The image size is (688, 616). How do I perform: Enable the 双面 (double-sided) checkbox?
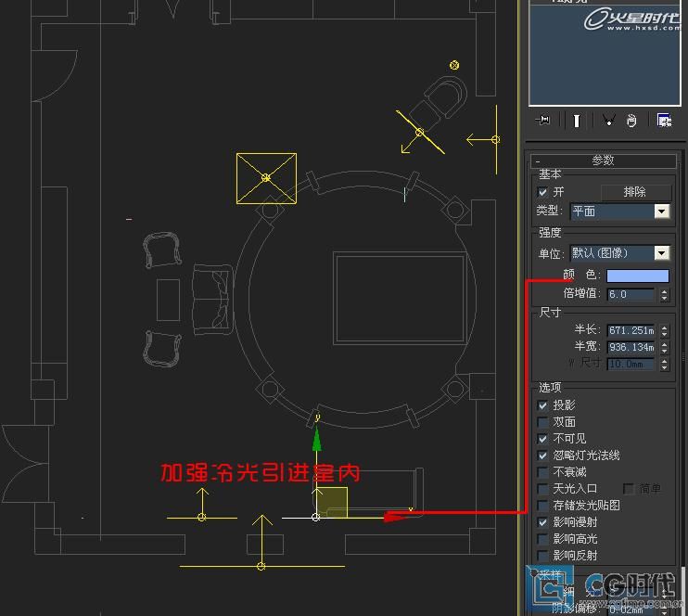(x=542, y=422)
